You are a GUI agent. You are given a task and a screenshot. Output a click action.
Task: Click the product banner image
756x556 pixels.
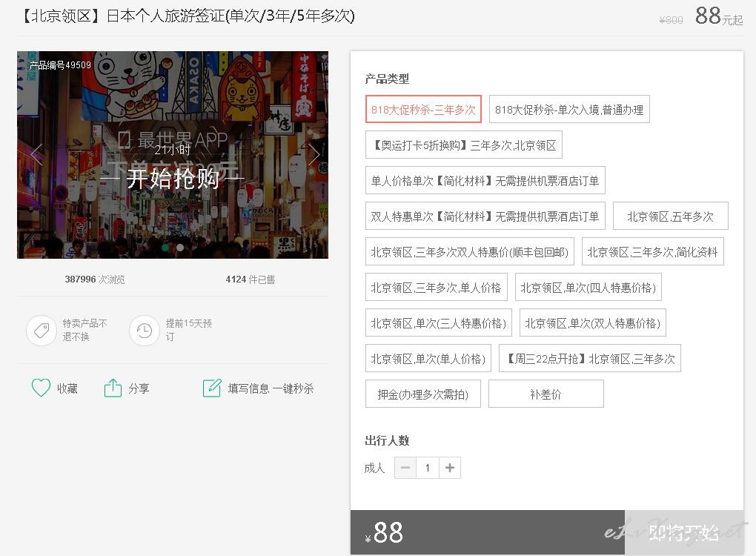[173, 155]
